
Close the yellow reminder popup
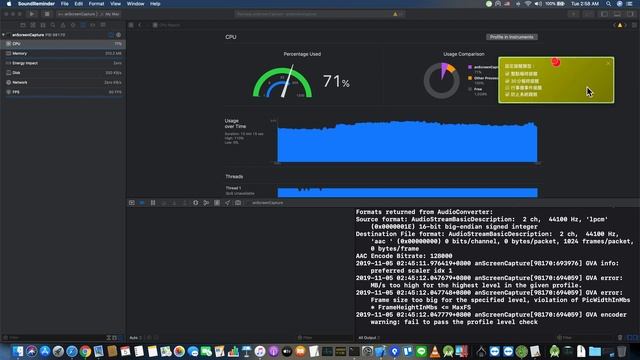pos(608,63)
